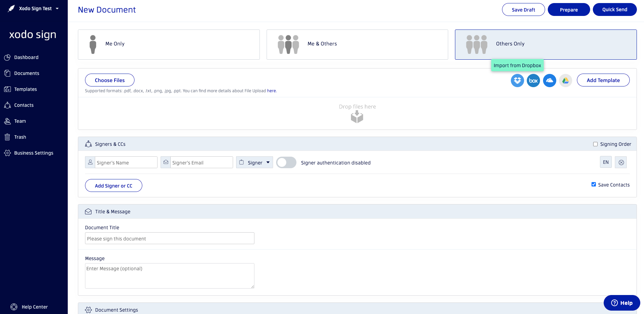This screenshot has width=644, height=314.
Task: Open the Signer role dropdown
Action: coord(254,162)
